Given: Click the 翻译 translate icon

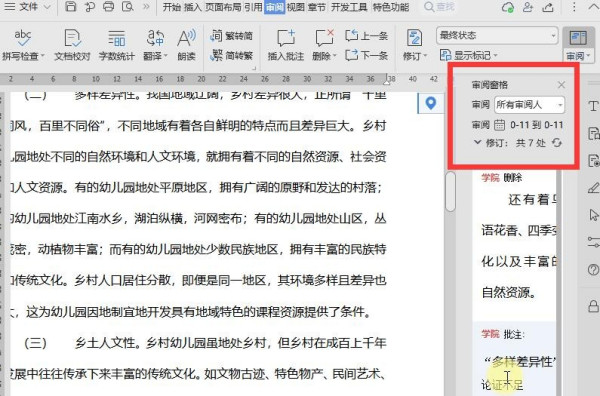Looking at the screenshot, I should pos(155,38).
